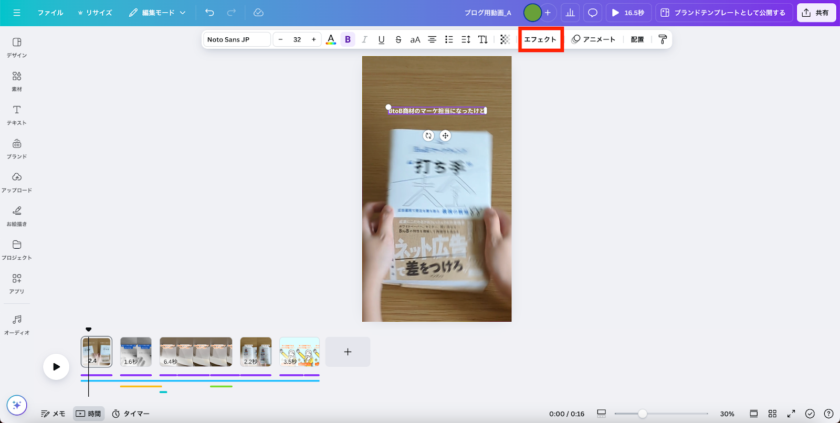Open the analytics bar chart icon

click(570, 13)
